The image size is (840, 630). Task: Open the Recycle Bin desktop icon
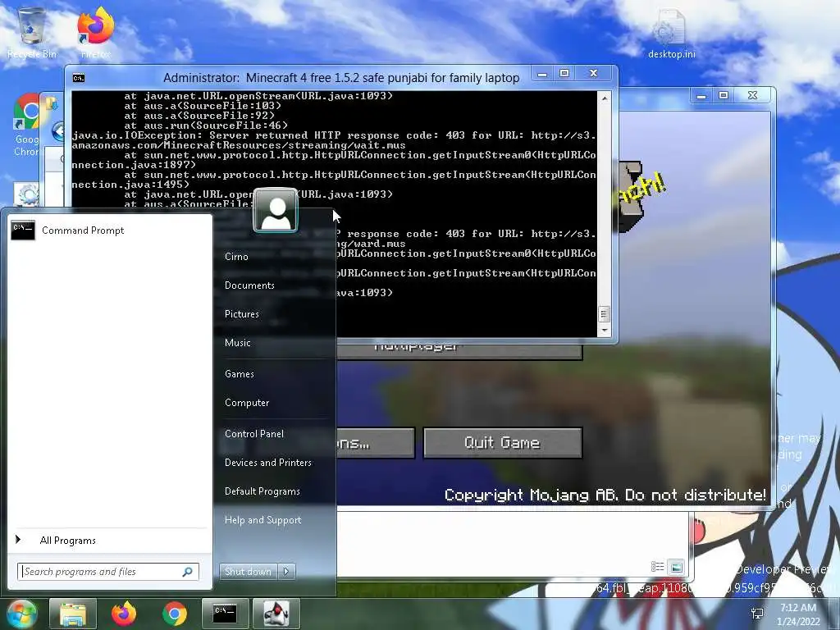(32, 33)
